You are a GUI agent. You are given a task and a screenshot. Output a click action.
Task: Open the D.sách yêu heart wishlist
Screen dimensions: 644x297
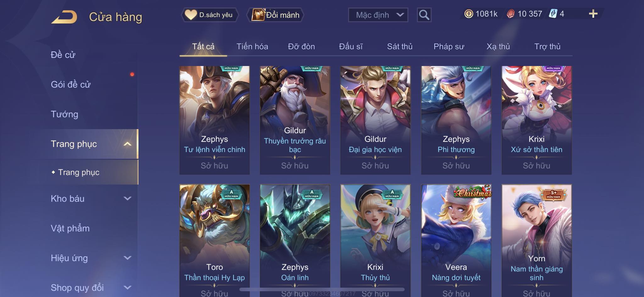pos(209,15)
